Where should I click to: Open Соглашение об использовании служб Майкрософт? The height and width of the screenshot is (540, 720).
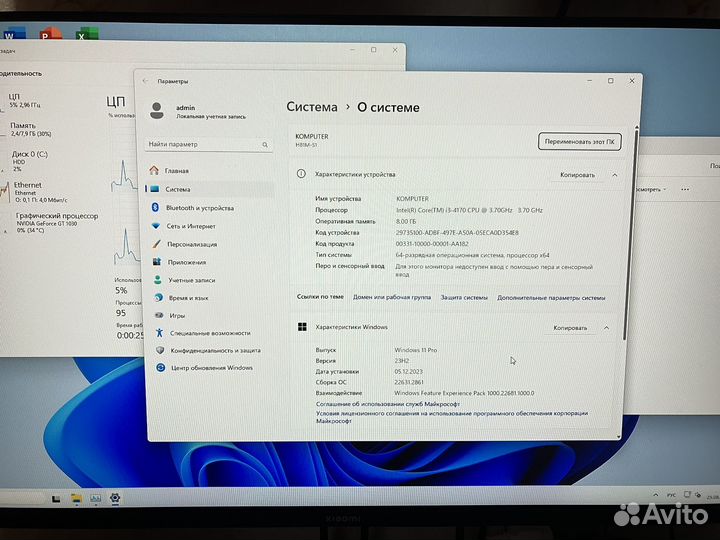tap(388, 404)
